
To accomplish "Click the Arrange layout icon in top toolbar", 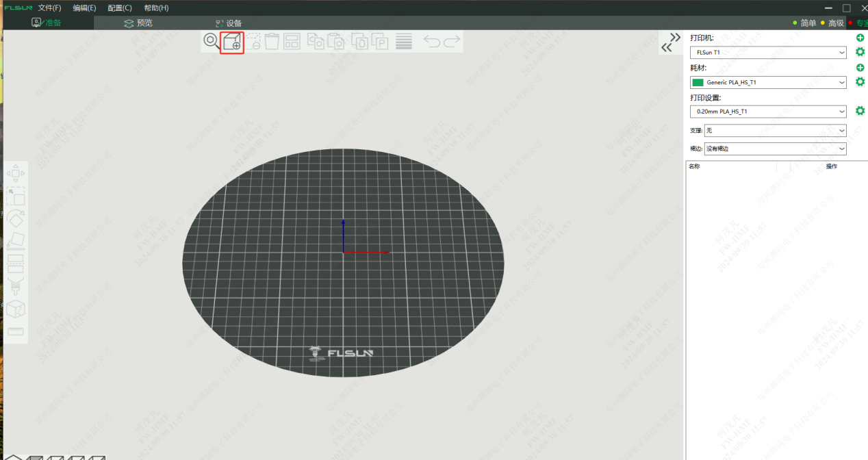I will 292,42.
